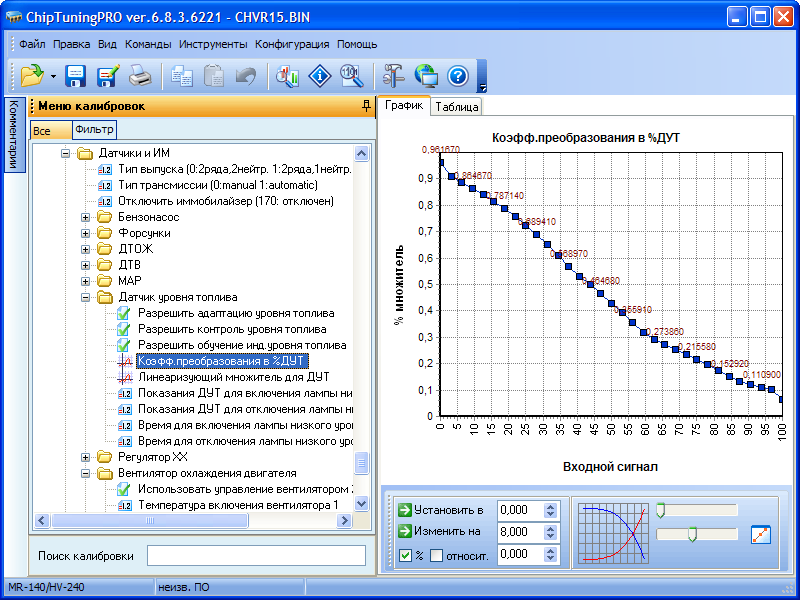Open settings with hammer and wrench icon

(x=395, y=76)
